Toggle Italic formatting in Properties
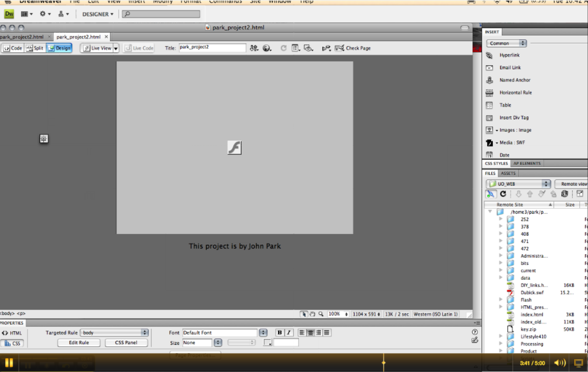This screenshot has height=372, width=588. [x=289, y=332]
